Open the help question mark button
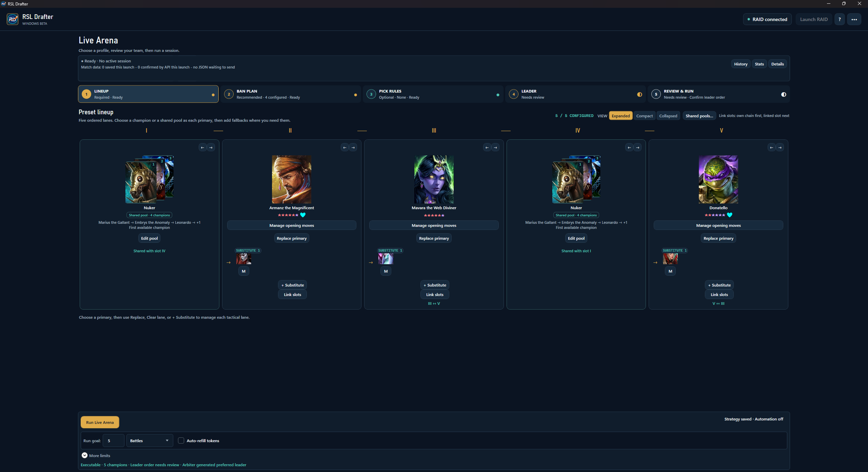 coord(840,19)
